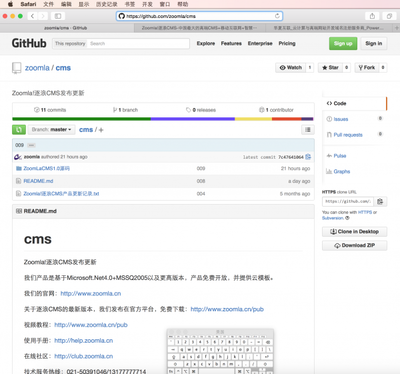The width and height of the screenshot is (400, 374).
Task: Open Pull requests sidebar link
Action: [348, 135]
